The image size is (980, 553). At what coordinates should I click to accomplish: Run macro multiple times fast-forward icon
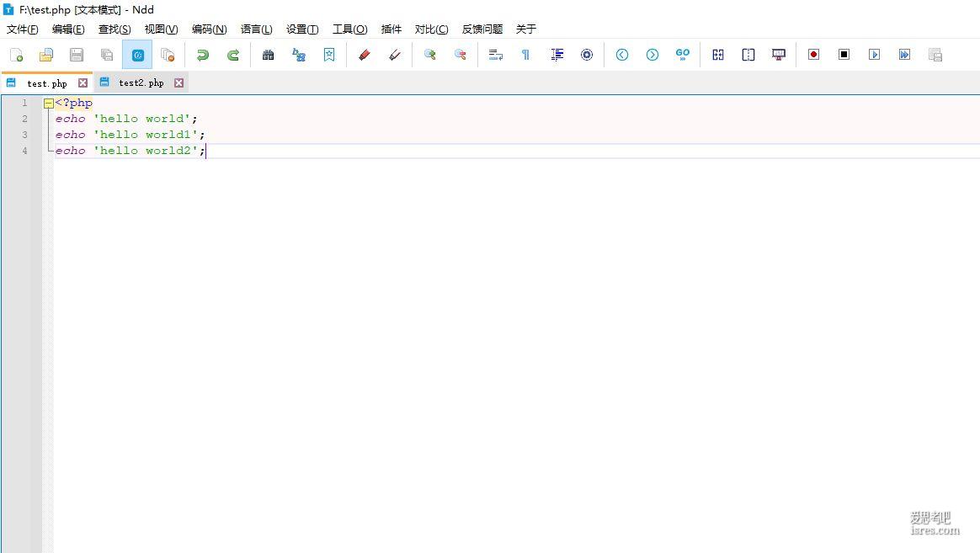click(x=904, y=55)
